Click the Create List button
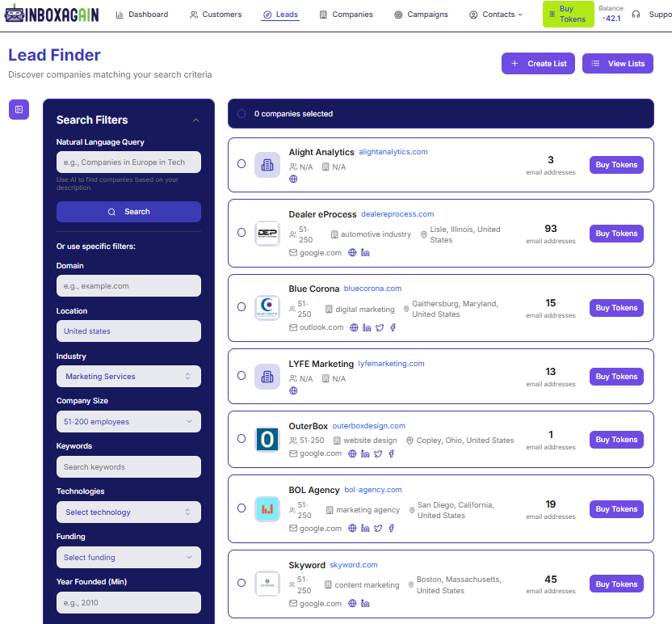Image resolution: width=672 pixels, height=624 pixels. pyautogui.click(x=538, y=64)
